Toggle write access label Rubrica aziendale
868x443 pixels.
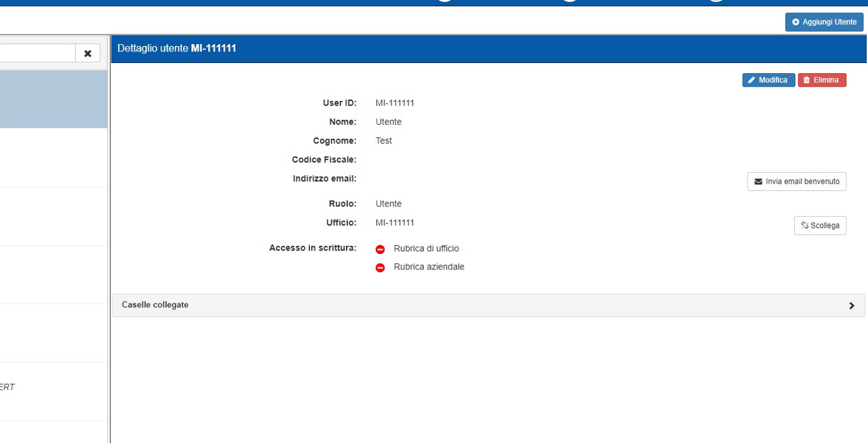[429, 267]
